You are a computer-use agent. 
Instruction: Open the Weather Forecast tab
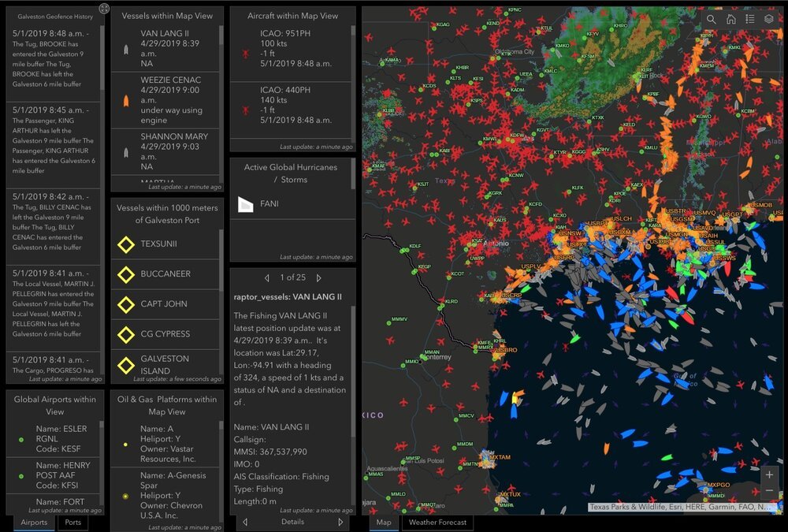pyautogui.click(x=437, y=523)
